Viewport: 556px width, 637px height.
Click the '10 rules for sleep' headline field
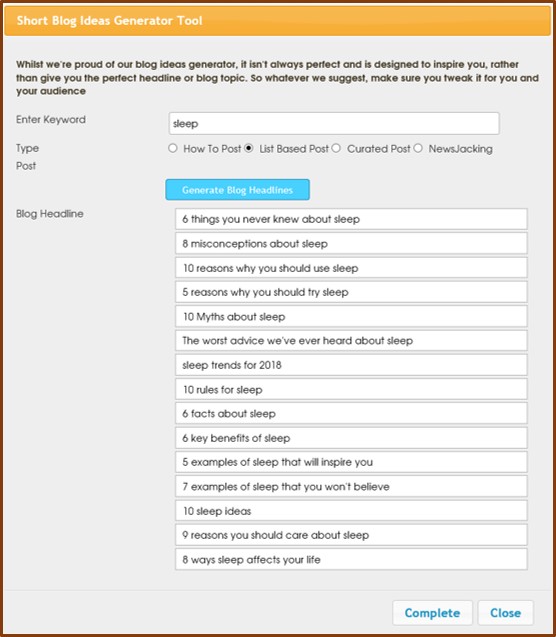351,389
